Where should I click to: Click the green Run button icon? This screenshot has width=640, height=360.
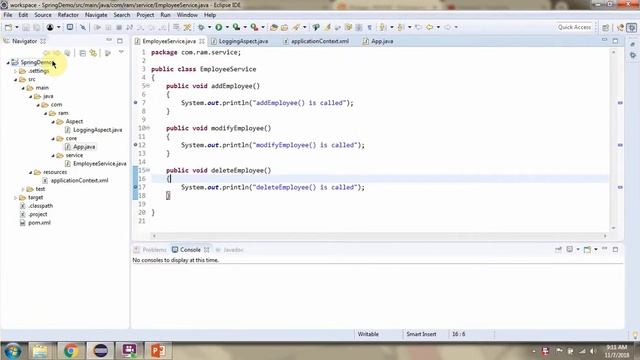[219, 27]
